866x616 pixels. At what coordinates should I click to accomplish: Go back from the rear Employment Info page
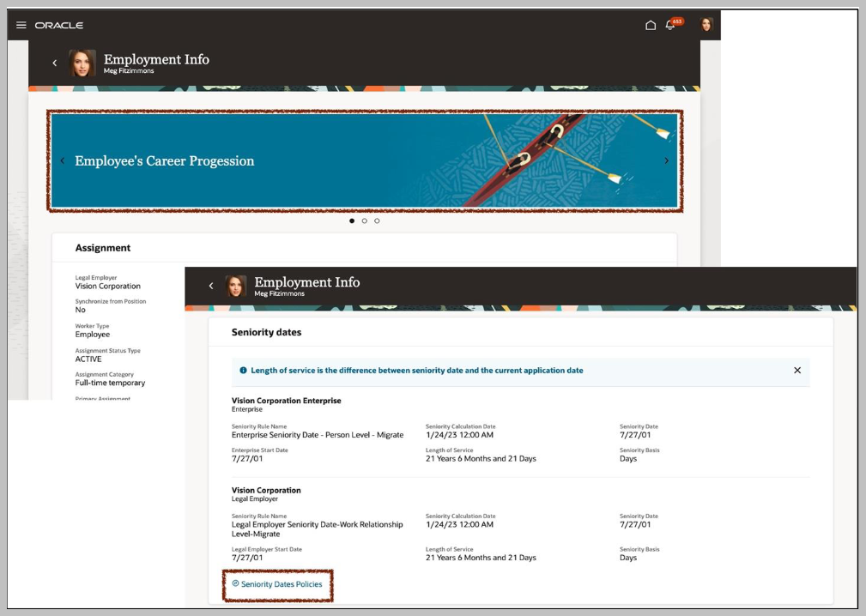[55, 63]
